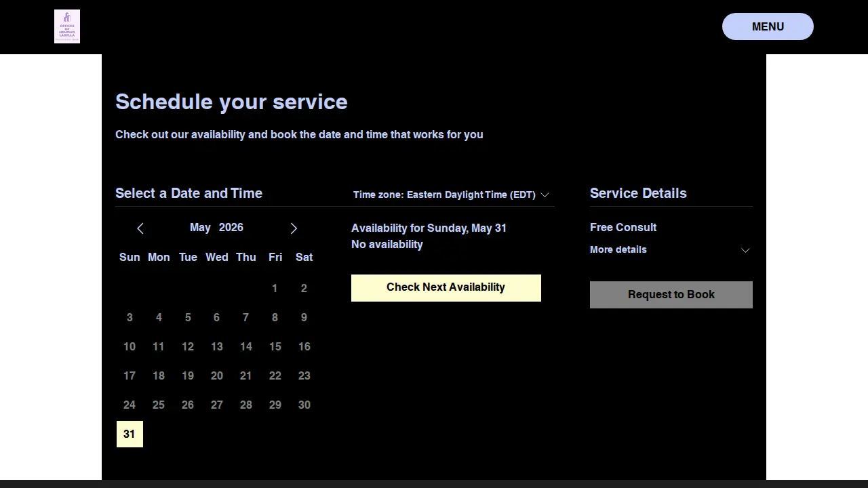Select May 21 on the calendar
The width and height of the screenshot is (868, 488).
pos(245,375)
